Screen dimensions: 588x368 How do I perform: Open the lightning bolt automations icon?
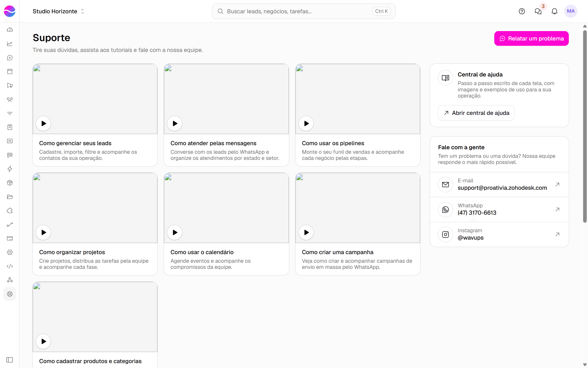click(x=10, y=169)
